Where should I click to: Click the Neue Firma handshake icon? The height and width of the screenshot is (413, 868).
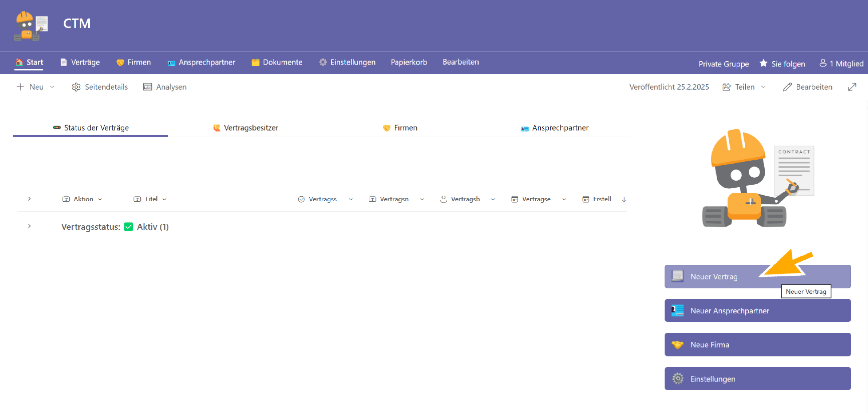click(678, 345)
